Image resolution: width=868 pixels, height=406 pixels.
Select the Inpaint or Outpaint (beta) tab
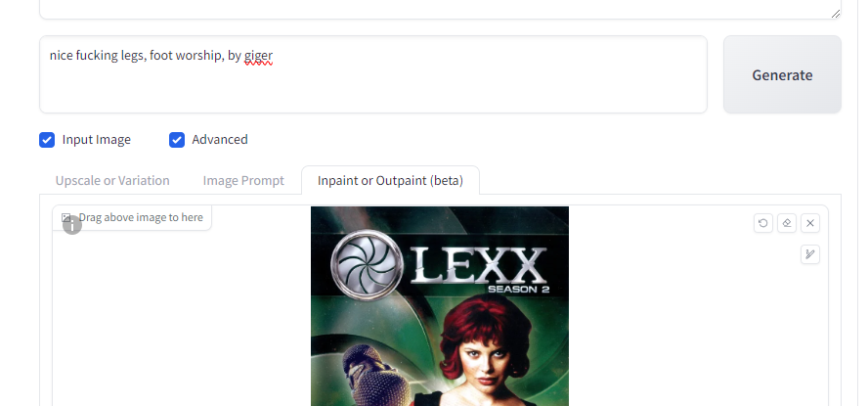click(x=390, y=181)
